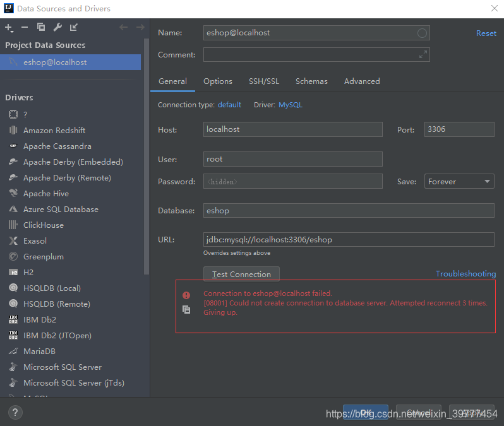This screenshot has width=504, height=426.
Task: Go back with the left arrow
Action: pyautogui.click(x=123, y=27)
